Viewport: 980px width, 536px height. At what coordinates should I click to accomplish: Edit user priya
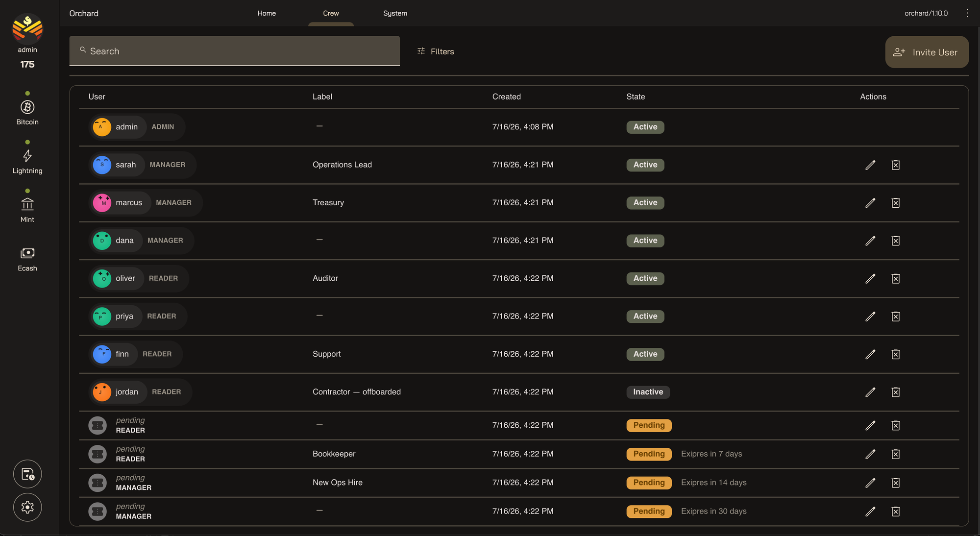tap(870, 317)
